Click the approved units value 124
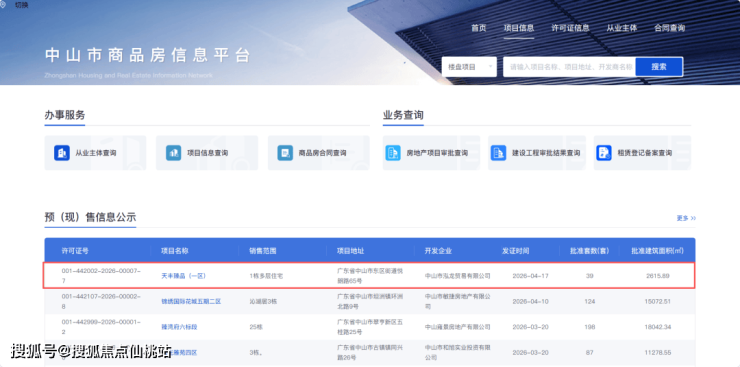This screenshot has height=367, width=740. 589,301
